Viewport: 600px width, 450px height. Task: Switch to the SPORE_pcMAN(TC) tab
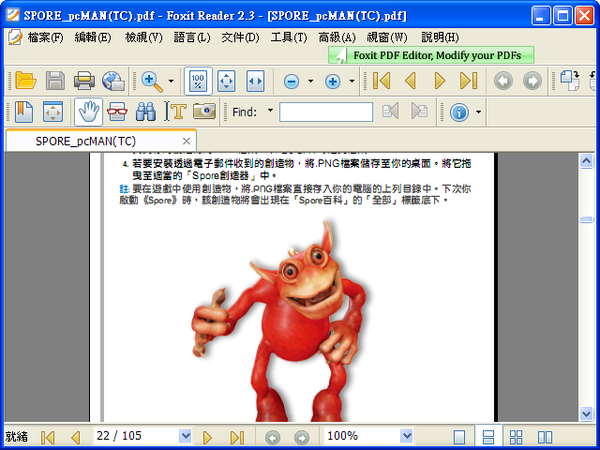tap(86, 141)
